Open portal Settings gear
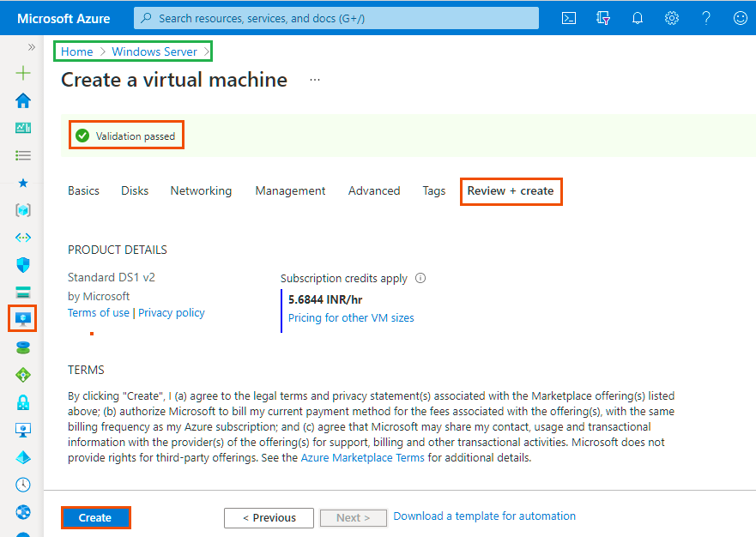This screenshot has height=537, width=756. 672,18
